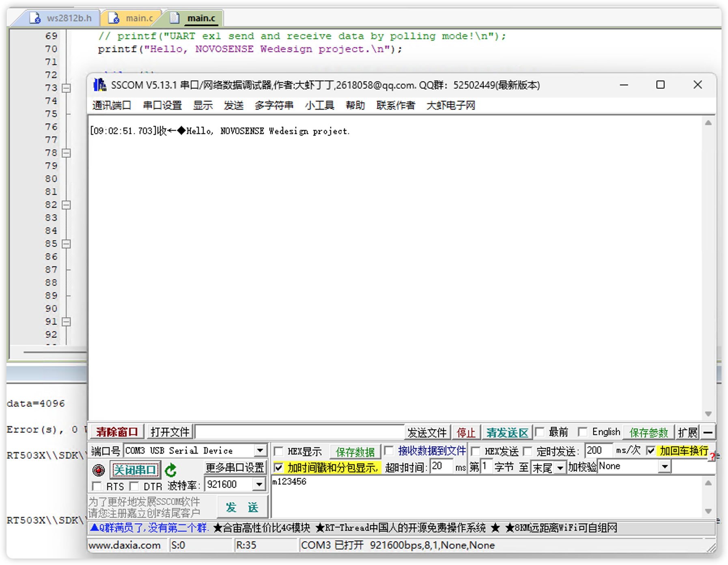Click the red question mark help icon

(712, 457)
